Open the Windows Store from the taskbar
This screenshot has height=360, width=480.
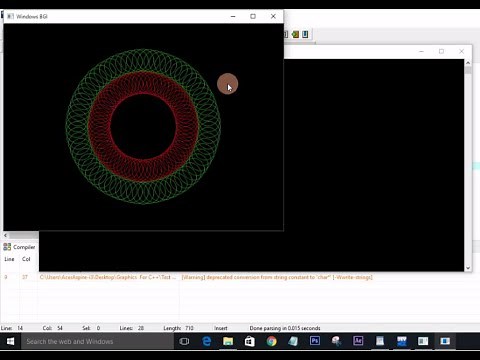point(250,341)
